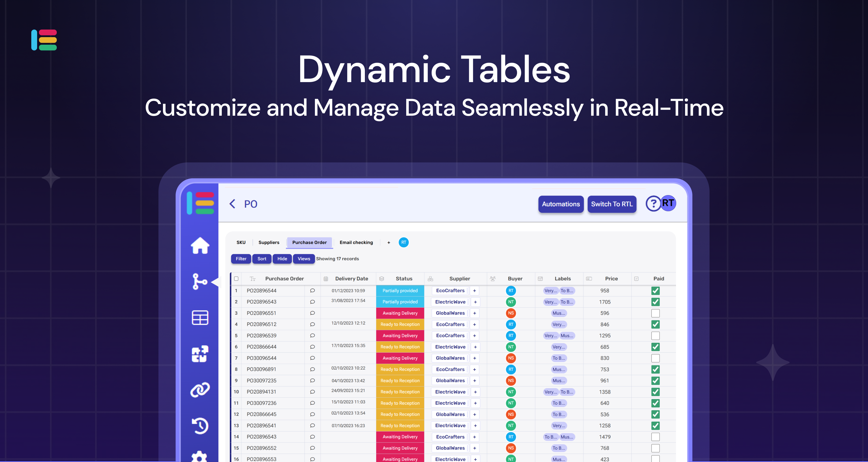
Task: Open the Views dropdown button
Action: 304,259
